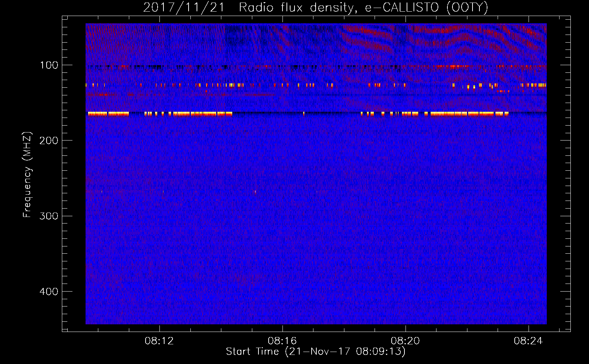This screenshot has height=364, width=589.
Task: Click the plot title "2017/11/21 Radio flux density, e-CALLISTO (OOTY)"
Action: click(316, 7)
